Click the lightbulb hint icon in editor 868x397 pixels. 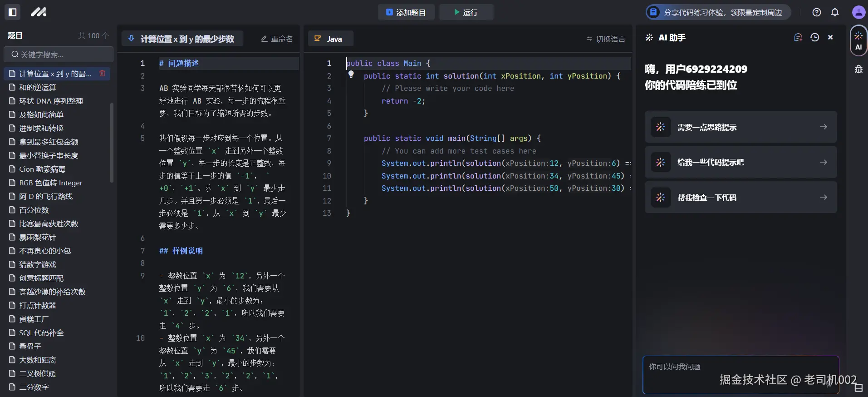pos(351,74)
